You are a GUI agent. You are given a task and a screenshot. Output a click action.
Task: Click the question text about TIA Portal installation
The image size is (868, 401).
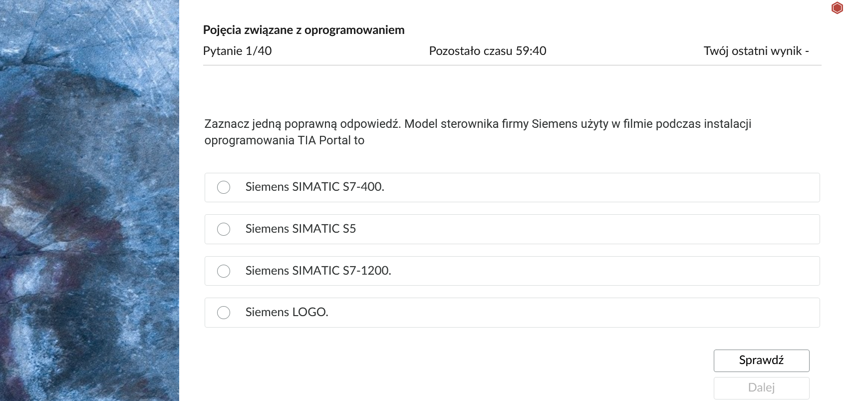pyautogui.click(x=477, y=132)
